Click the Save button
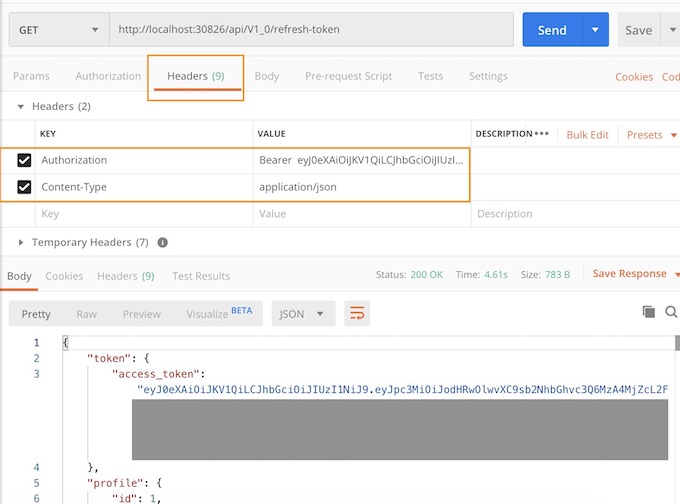The height and width of the screenshot is (504, 680). tap(638, 30)
